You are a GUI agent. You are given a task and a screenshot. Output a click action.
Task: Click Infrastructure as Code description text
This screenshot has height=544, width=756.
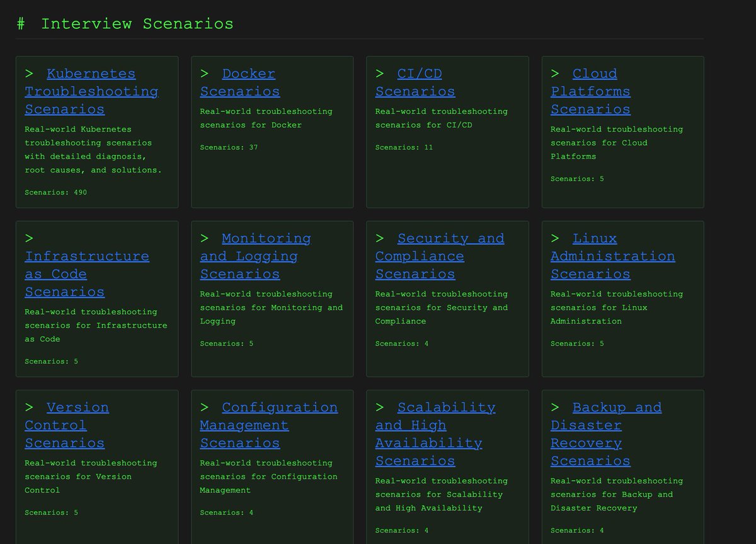(x=96, y=326)
